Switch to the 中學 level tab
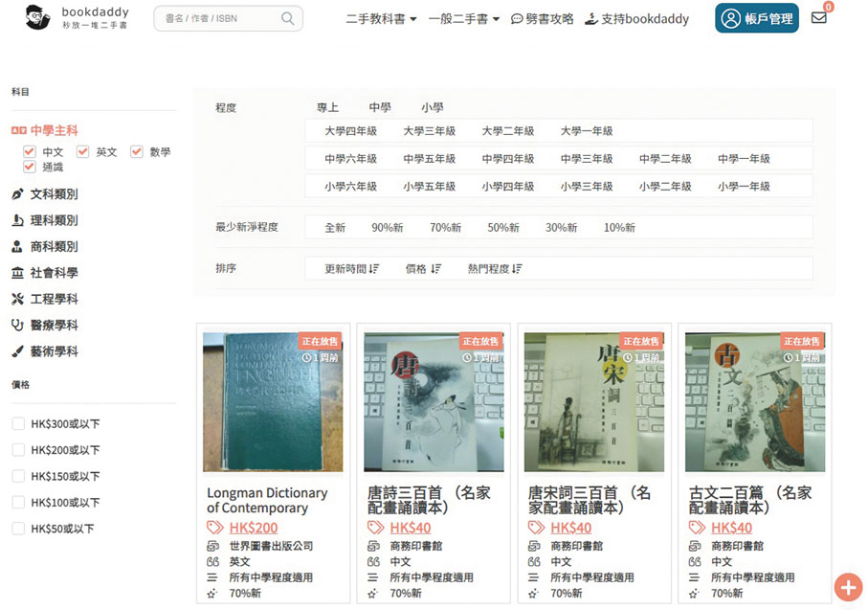 point(380,107)
